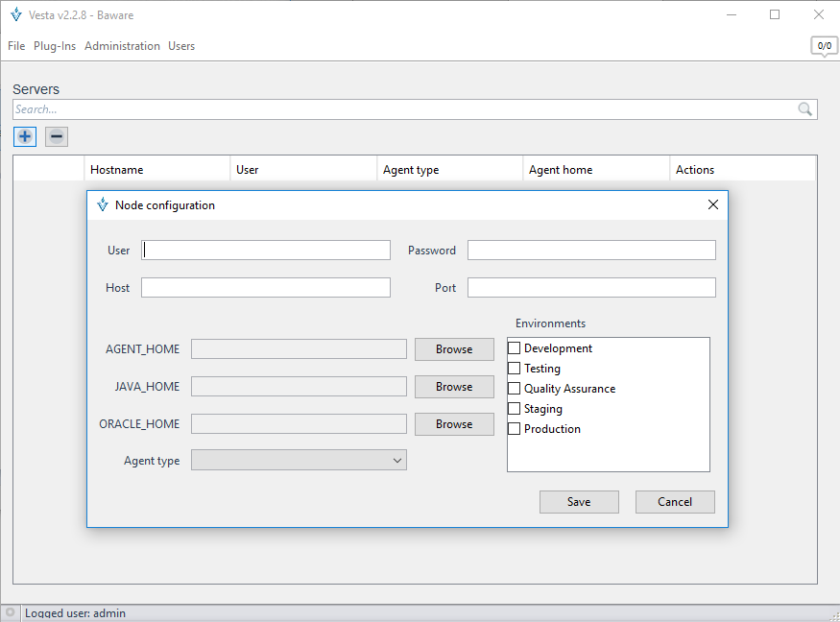Expand the Agent type dropdown

(x=299, y=461)
